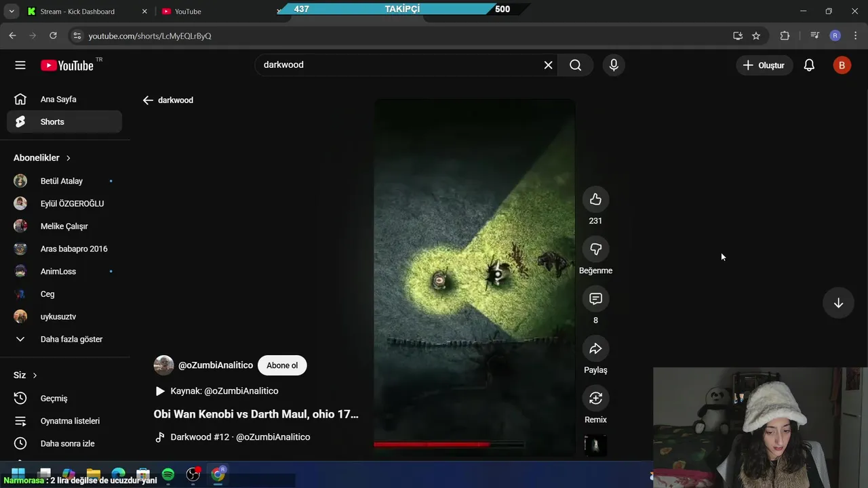The width and height of the screenshot is (868, 488).
Task: Expand the Abonelikler section chevron
Action: [68, 158]
